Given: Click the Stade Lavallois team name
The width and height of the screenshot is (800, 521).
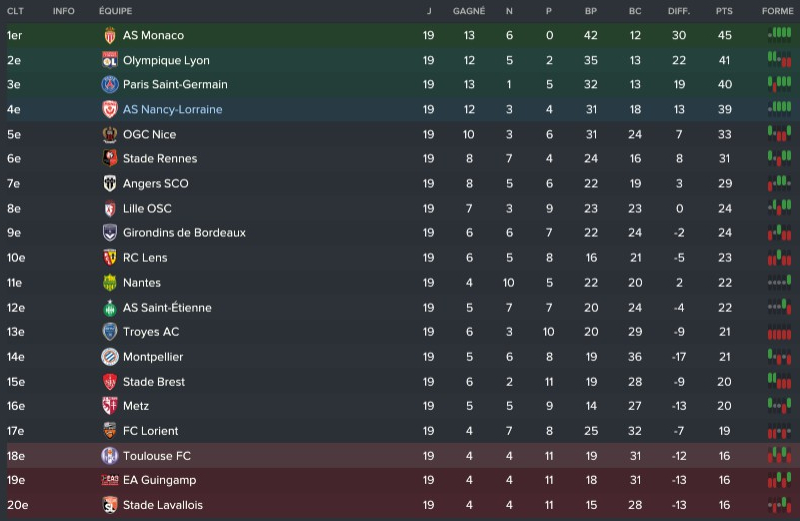Looking at the screenshot, I should (163, 505).
